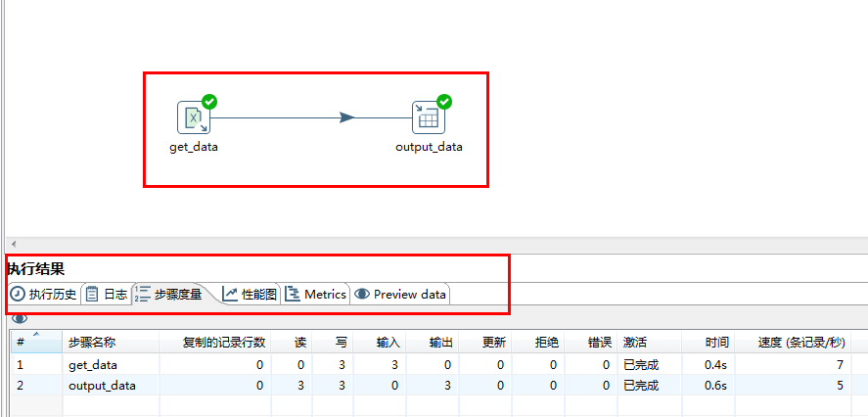Click the 写 column header
Screen dimensions: 868x417
(x=333, y=342)
